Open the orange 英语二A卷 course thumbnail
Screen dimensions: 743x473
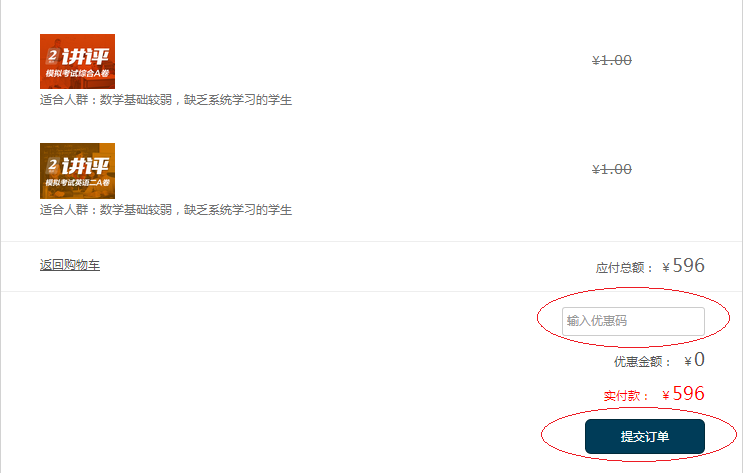click(77, 171)
